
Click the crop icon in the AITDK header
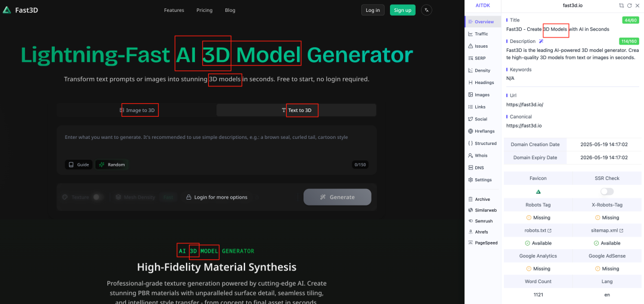click(621, 5)
